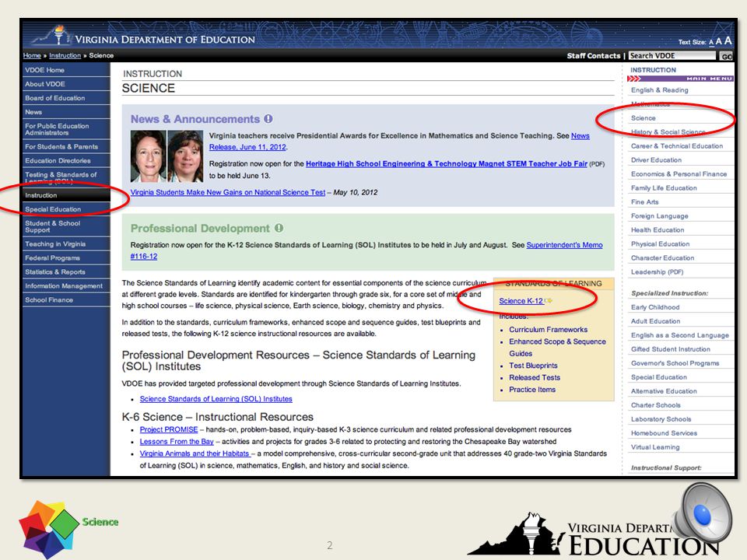Open Federal Programs menu item
The image size is (747, 560).
(x=66, y=258)
